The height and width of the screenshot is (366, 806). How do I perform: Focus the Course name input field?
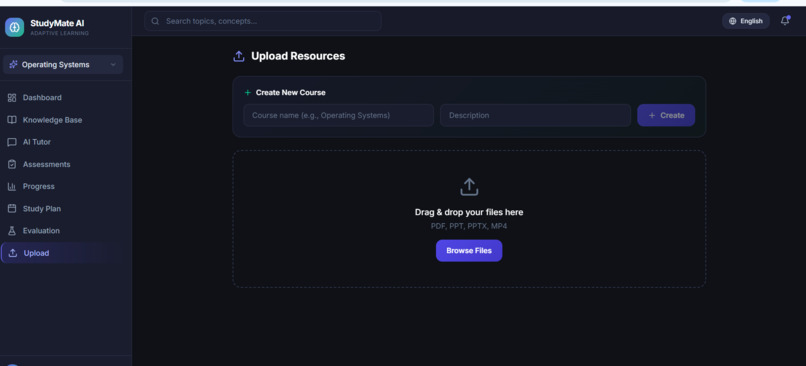339,115
